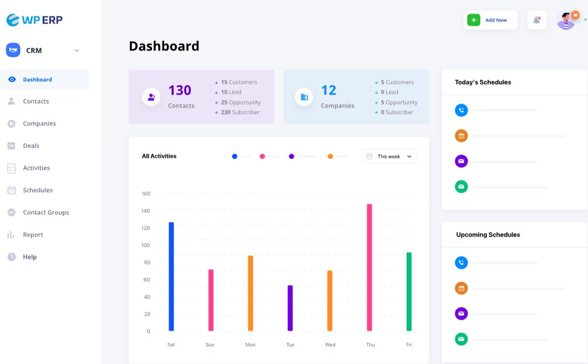Click the green envelope icon in Upcoming Schedules
The height and width of the screenshot is (364, 588).
[x=461, y=339]
